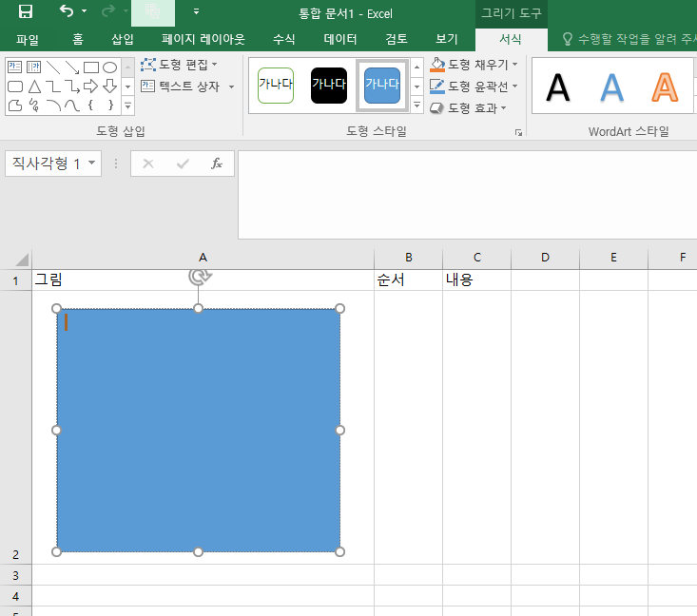697x616 pixels.
Task: Select the arrow line shape
Action: 72,67
